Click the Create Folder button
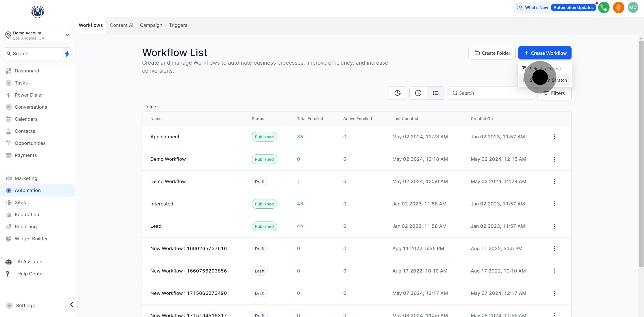The image size is (644, 317). click(492, 53)
